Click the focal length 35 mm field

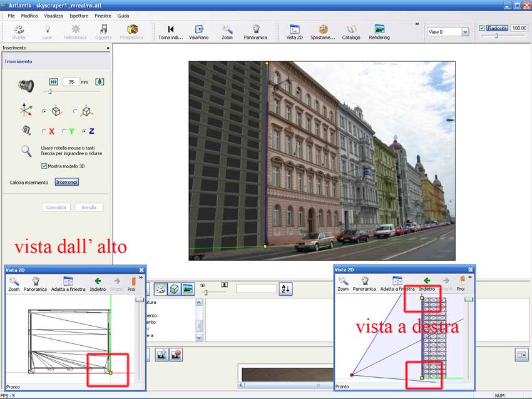tap(71, 81)
